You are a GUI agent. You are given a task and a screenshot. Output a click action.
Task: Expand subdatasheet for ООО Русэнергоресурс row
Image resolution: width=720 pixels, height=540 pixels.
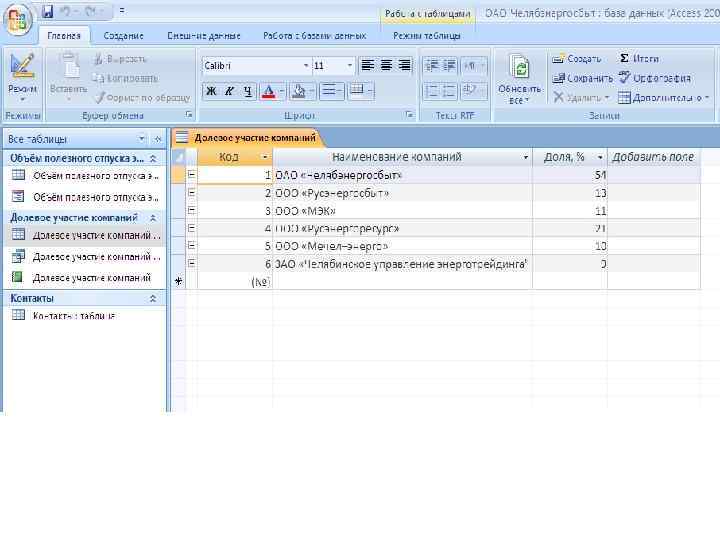point(191,228)
